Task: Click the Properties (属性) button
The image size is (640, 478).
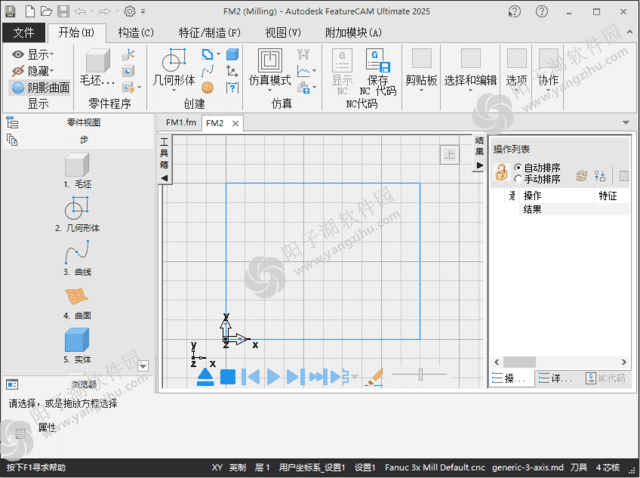Action: (47, 427)
